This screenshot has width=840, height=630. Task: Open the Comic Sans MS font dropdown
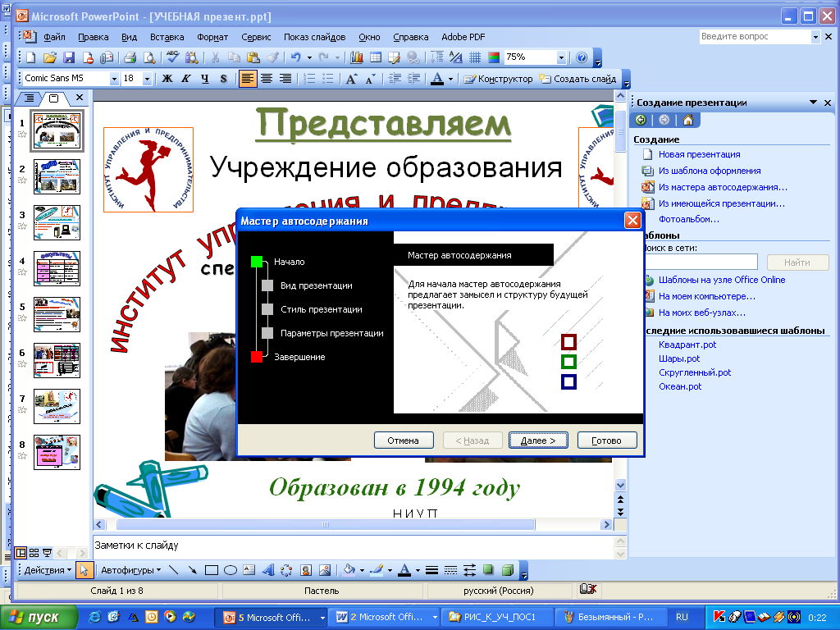[114, 79]
